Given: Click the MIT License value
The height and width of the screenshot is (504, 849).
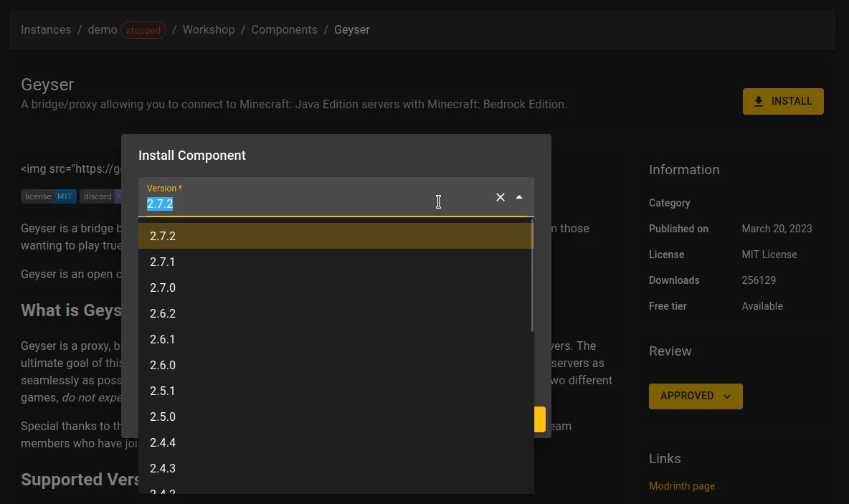Looking at the screenshot, I should 769,255.
